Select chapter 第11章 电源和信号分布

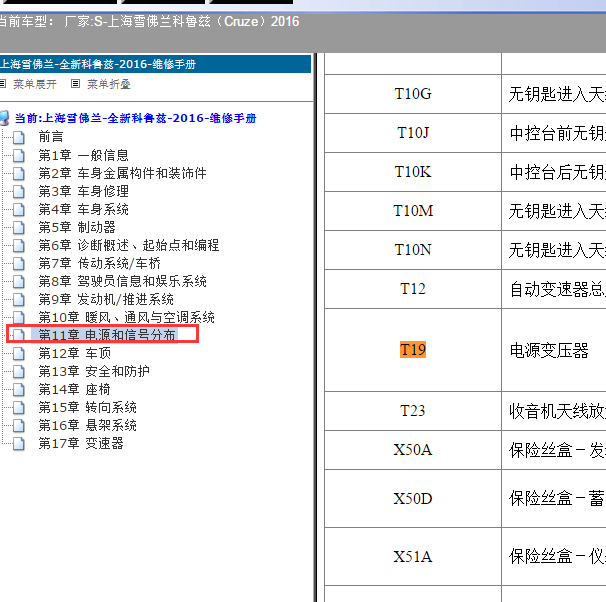point(107,335)
